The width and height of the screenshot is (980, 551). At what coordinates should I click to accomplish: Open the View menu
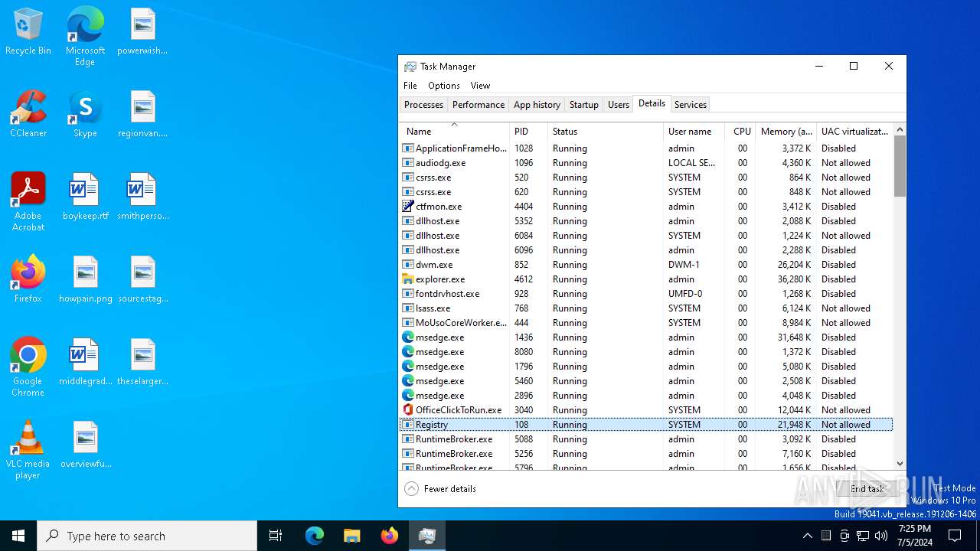[480, 86]
